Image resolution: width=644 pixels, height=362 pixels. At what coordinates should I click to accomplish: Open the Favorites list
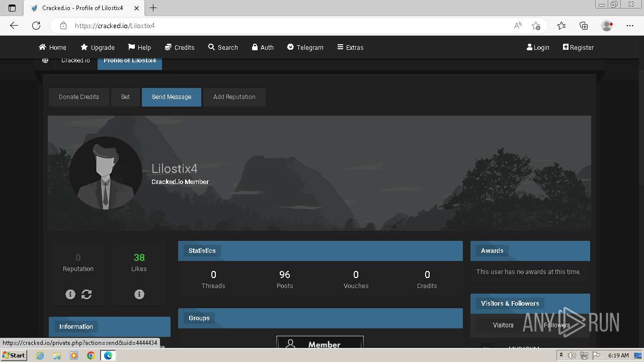[561, 26]
